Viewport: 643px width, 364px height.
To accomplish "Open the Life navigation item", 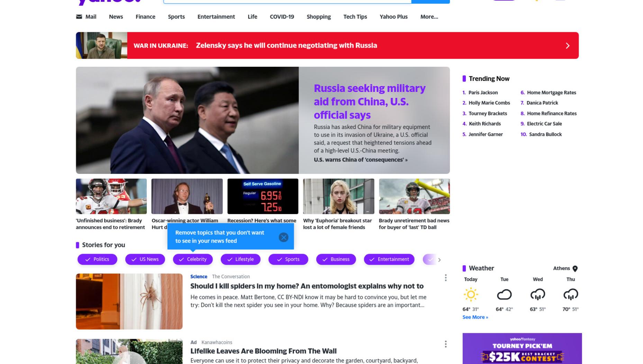I will [x=252, y=17].
